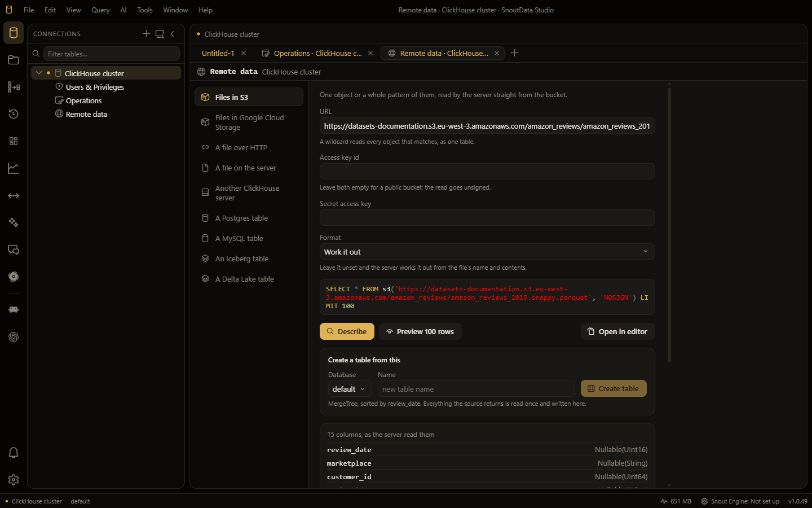Open the chat bubbles icon in the left rail
The image size is (812, 508).
coord(14,249)
